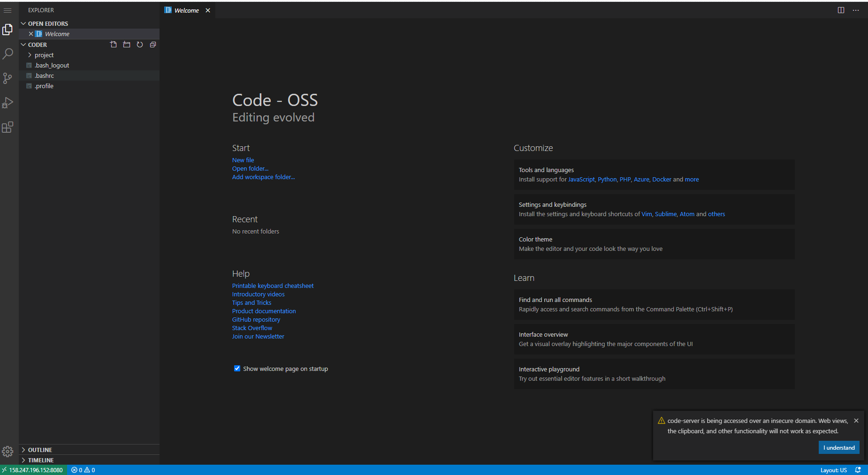
Task: Install Vim keybindings
Action: click(647, 214)
